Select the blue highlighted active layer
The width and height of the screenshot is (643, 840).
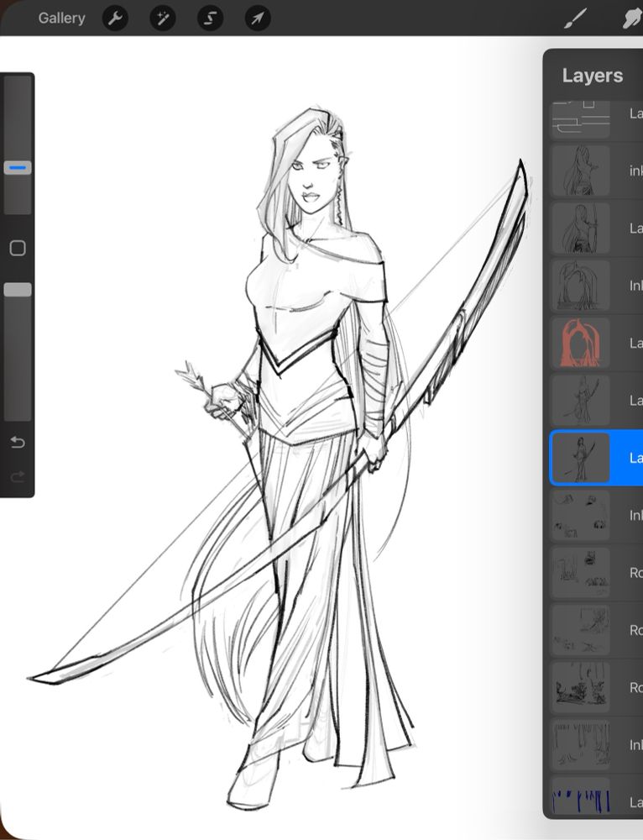(x=597, y=458)
